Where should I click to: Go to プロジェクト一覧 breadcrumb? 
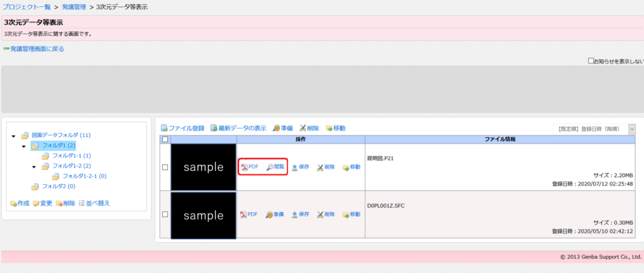point(26,7)
